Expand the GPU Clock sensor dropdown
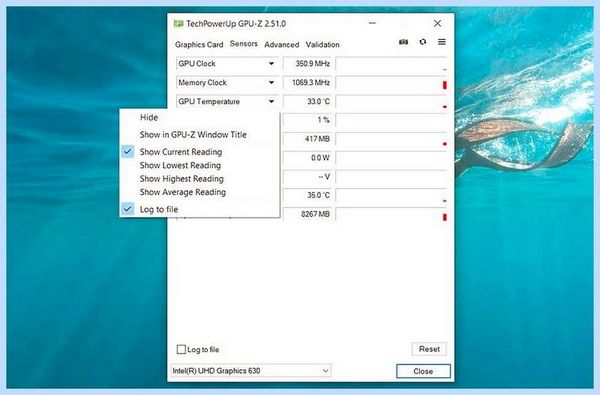Viewport: 600px width, 395px height. 271,64
